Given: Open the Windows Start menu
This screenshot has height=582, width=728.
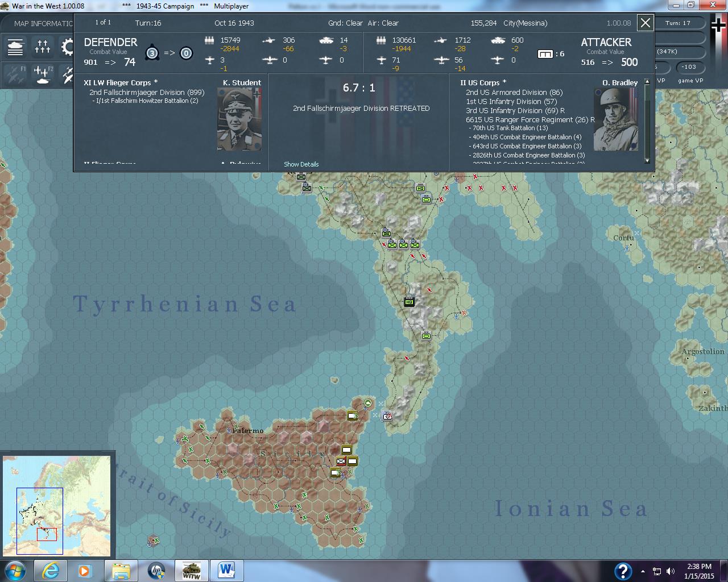Looking at the screenshot, I should click(15, 571).
